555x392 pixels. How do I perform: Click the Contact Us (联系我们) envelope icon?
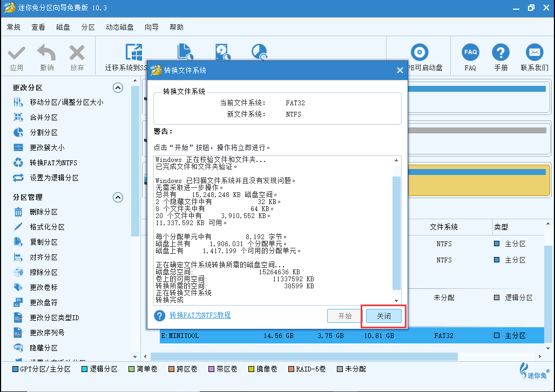click(534, 52)
